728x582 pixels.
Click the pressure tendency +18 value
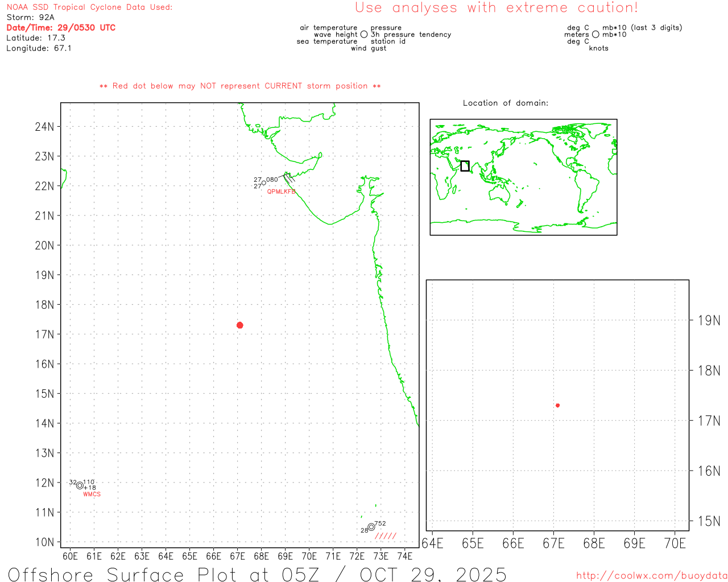90,488
